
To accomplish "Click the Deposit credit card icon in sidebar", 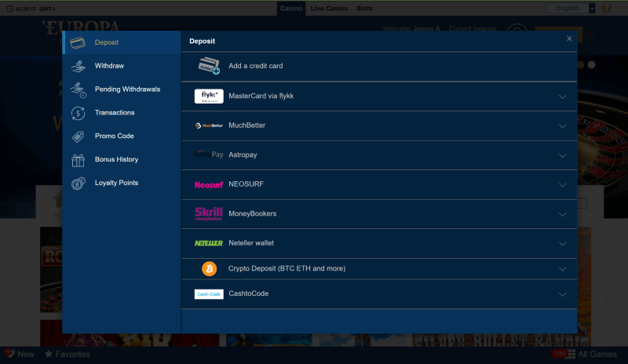I will pyautogui.click(x=78, y=42).
